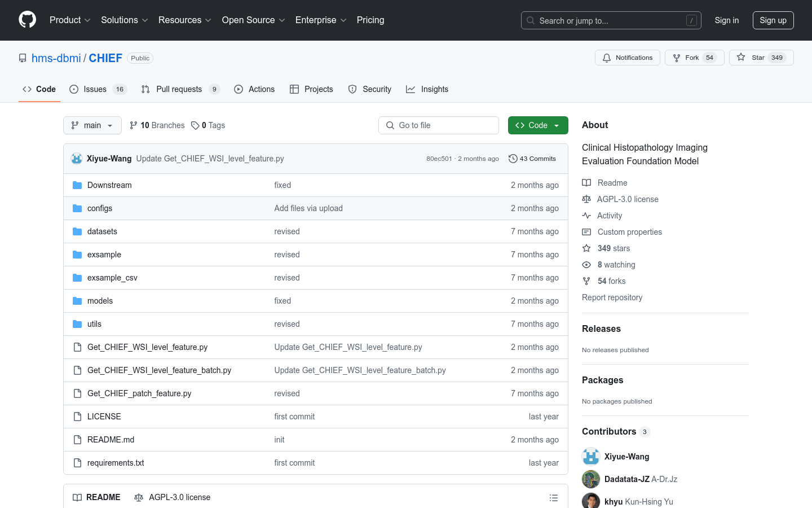The height and width of the screenshot is (508, 812).
Task: Switch to the Security tab
Action: [369, 89]
